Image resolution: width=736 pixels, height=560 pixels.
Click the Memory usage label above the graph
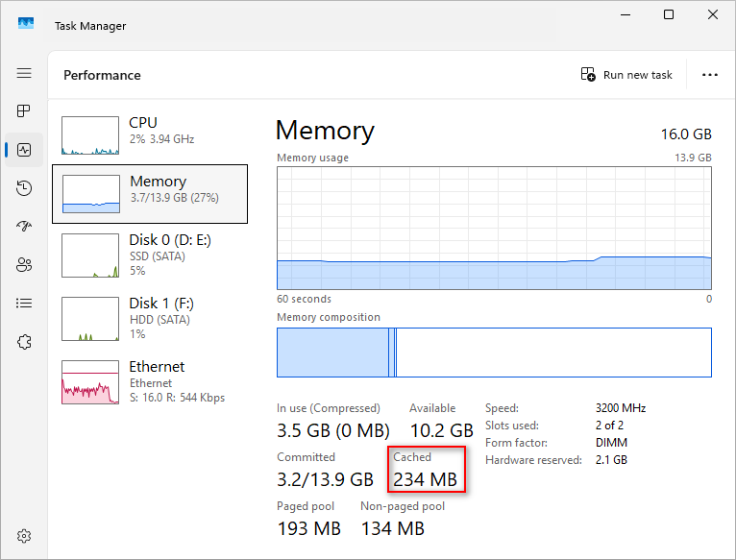coord(312,158)
